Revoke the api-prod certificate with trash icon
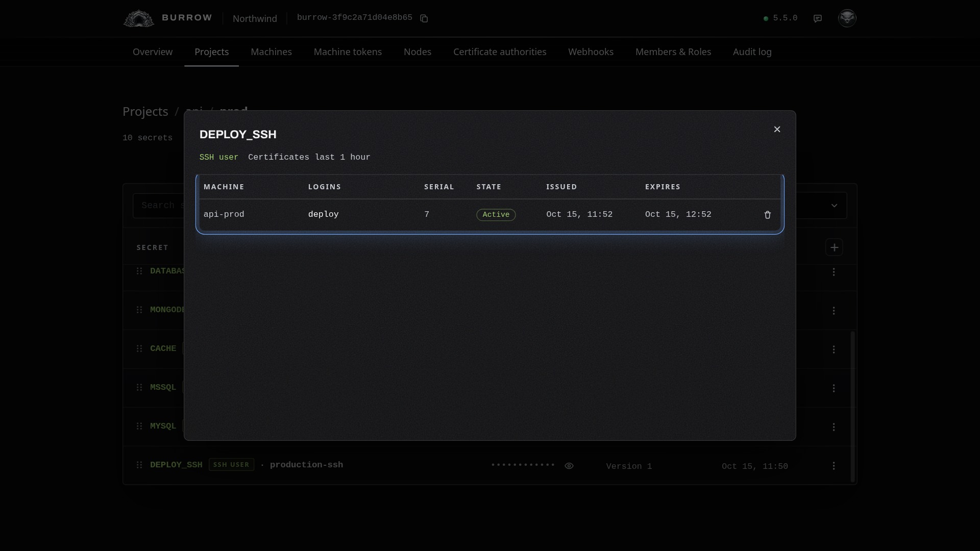 tap(767, 215)
